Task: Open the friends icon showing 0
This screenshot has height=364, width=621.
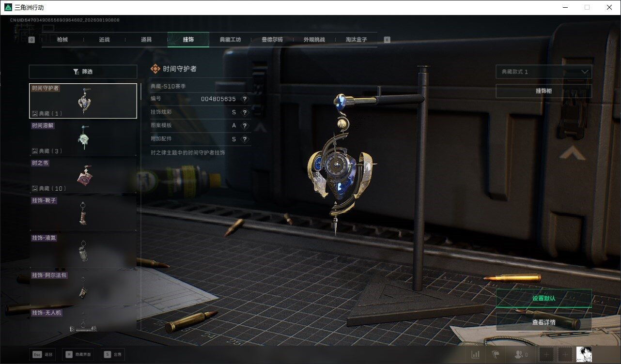Action: click(521, 355)
